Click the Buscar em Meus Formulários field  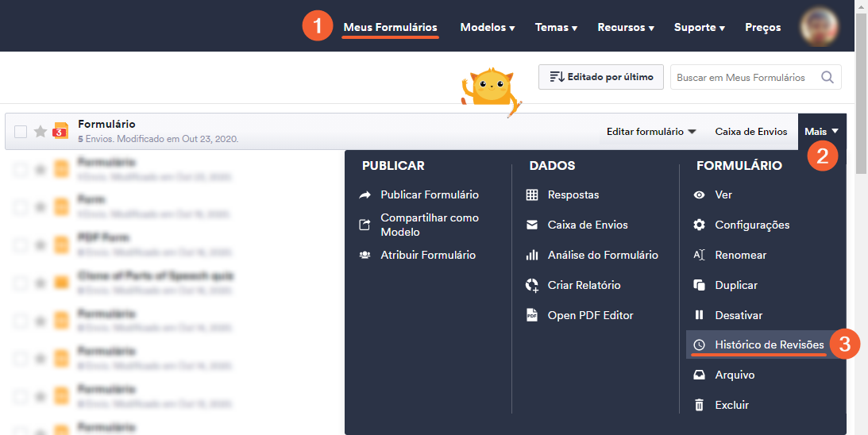[743, 77]
